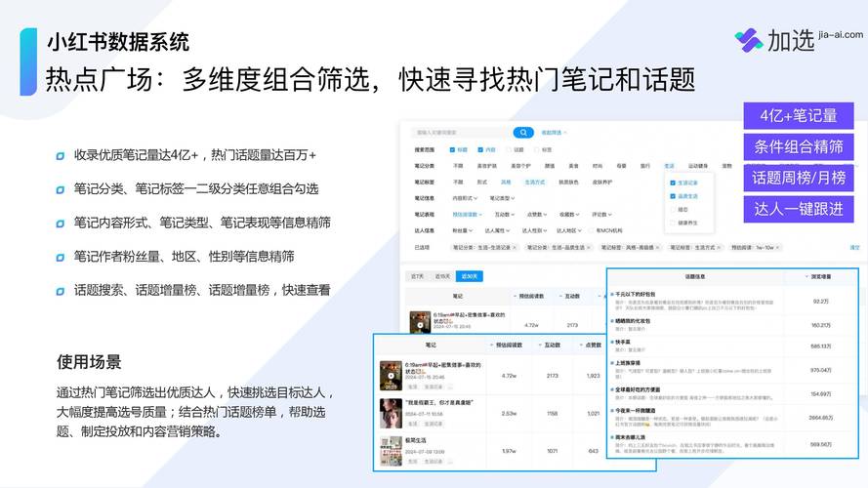Click the 4.72w value in enlarged note table
Viewport: 868px width, 488px height.
(509, 376)
